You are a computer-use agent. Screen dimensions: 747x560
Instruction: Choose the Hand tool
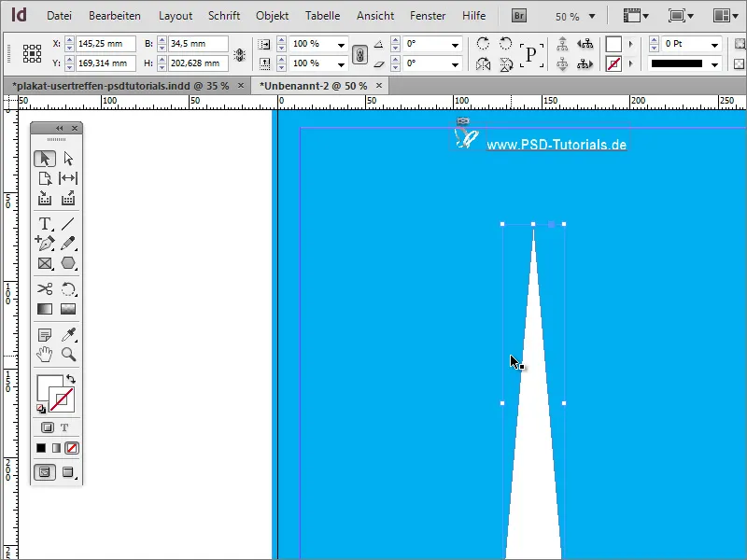pos(44,355)
